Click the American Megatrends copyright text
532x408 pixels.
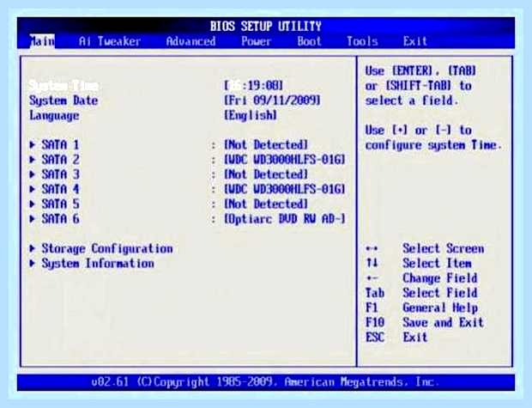point(266,382)
